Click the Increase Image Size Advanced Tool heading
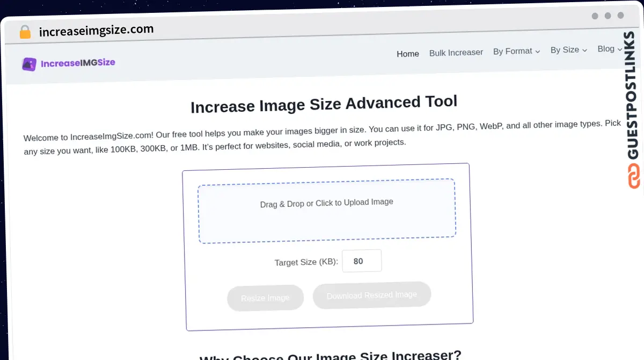 tap(324, 104)
